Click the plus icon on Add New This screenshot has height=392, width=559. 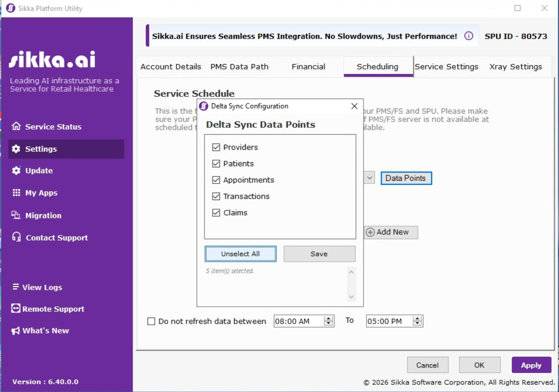[370, 232]
